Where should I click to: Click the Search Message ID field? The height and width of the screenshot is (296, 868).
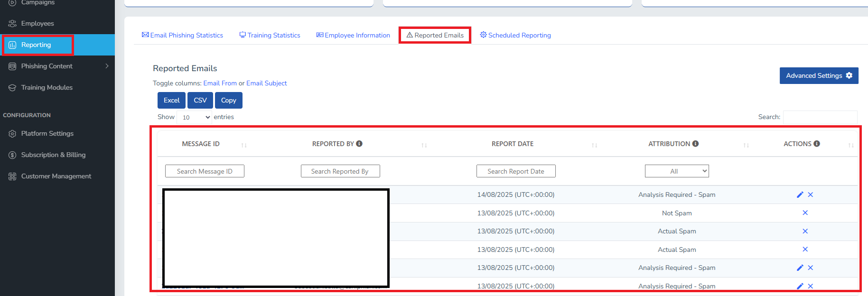pyautogui.click(x=205, y=171)
